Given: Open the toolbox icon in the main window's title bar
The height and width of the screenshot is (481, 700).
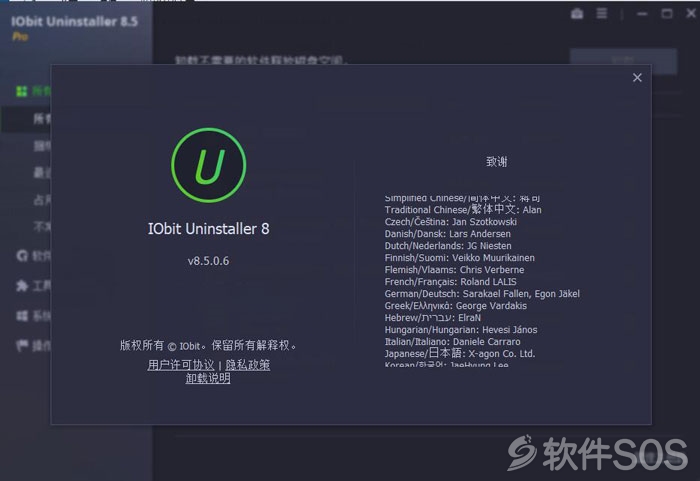Looking at the screenshot, I should pyautogui.click(x=577, y=14).
